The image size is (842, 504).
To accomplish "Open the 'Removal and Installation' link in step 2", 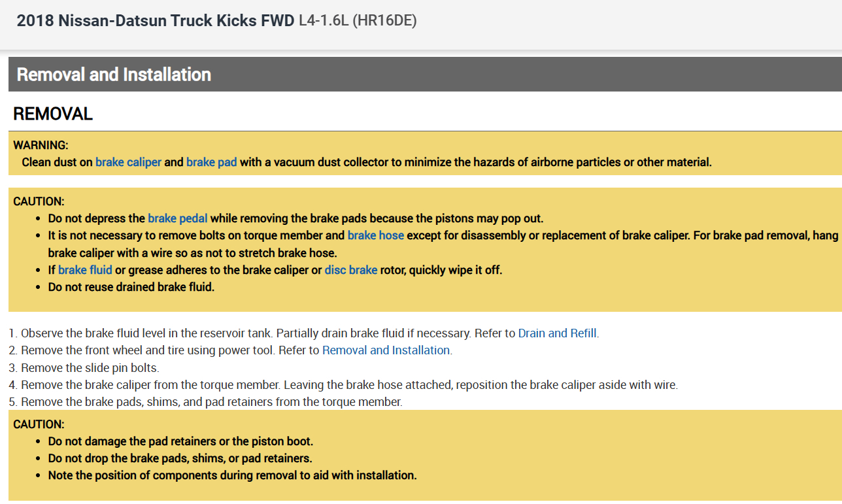I will [x=386, y=350].
